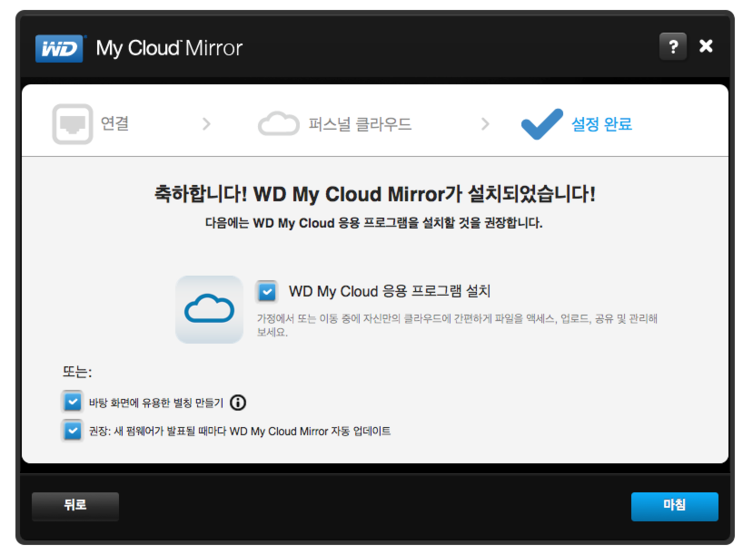Click the blue checkmark setup complete icon

coord(542,124)
